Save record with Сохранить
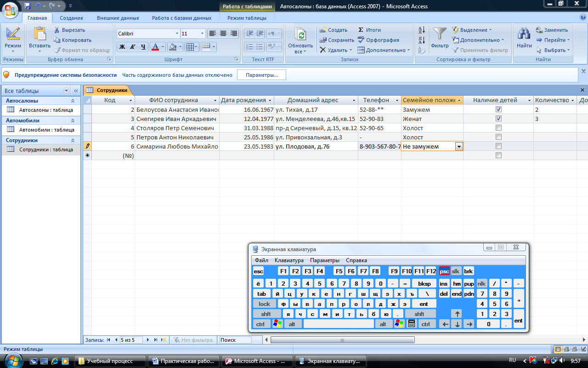 pos(337,40)
